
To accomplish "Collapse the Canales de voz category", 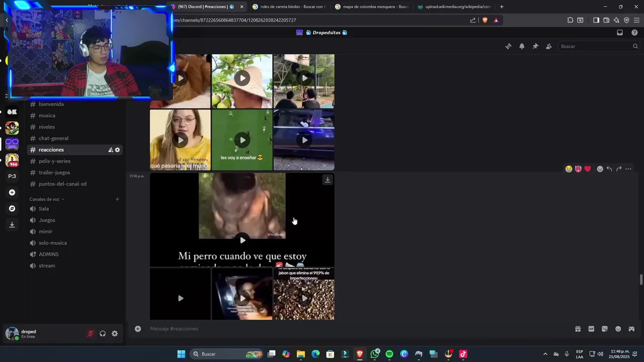I will [x=47, y=199].
